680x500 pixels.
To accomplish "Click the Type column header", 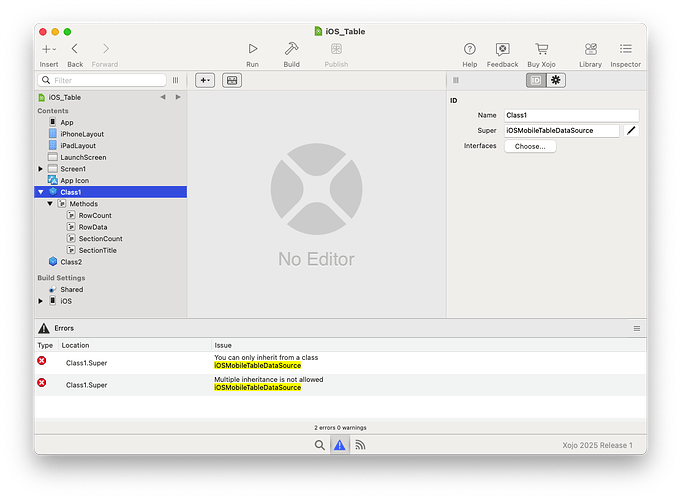I will point(45,345).
